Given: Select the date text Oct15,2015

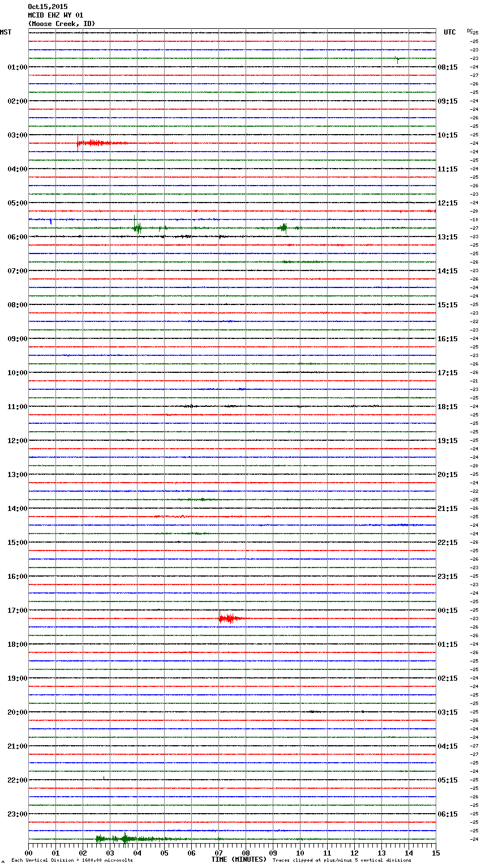Looking at the screenshot, I should pos(48,7).
